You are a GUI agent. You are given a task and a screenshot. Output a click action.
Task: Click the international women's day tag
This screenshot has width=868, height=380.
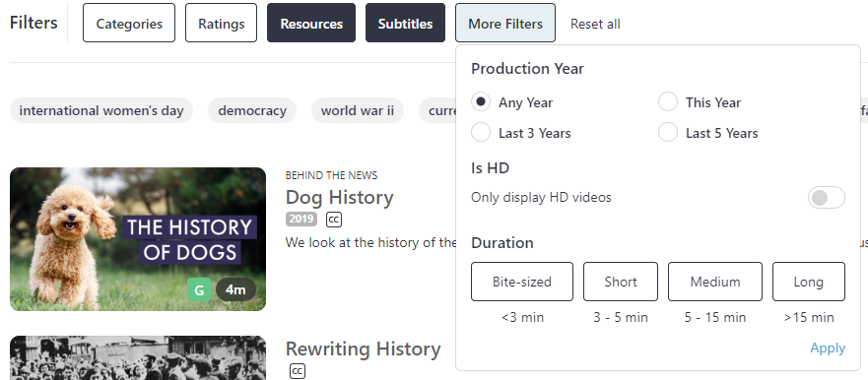(x=101, y=110)
